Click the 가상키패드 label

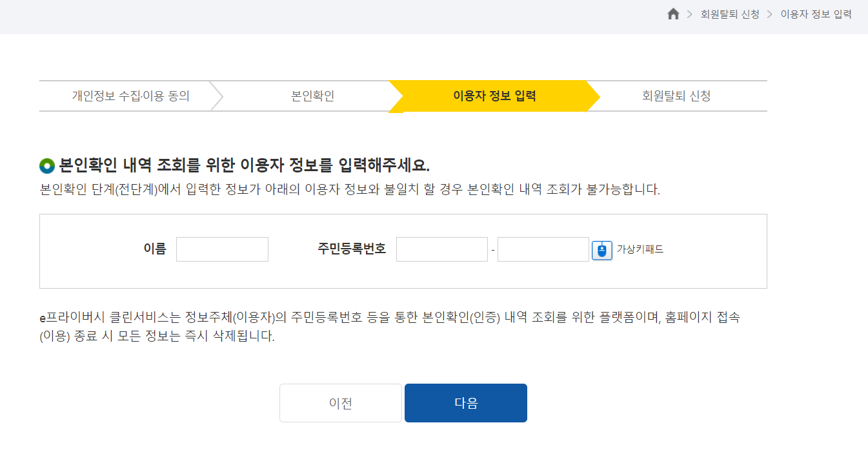click(640, 249)
